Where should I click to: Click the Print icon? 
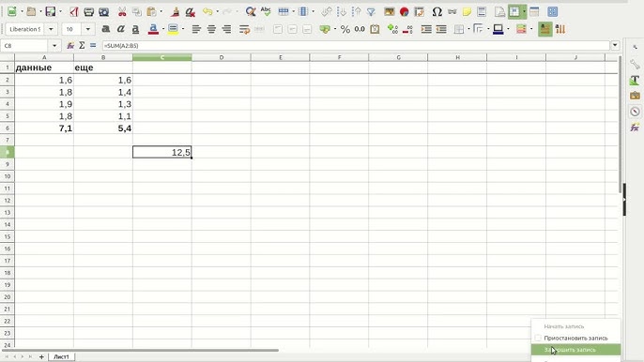coord(88,12)
